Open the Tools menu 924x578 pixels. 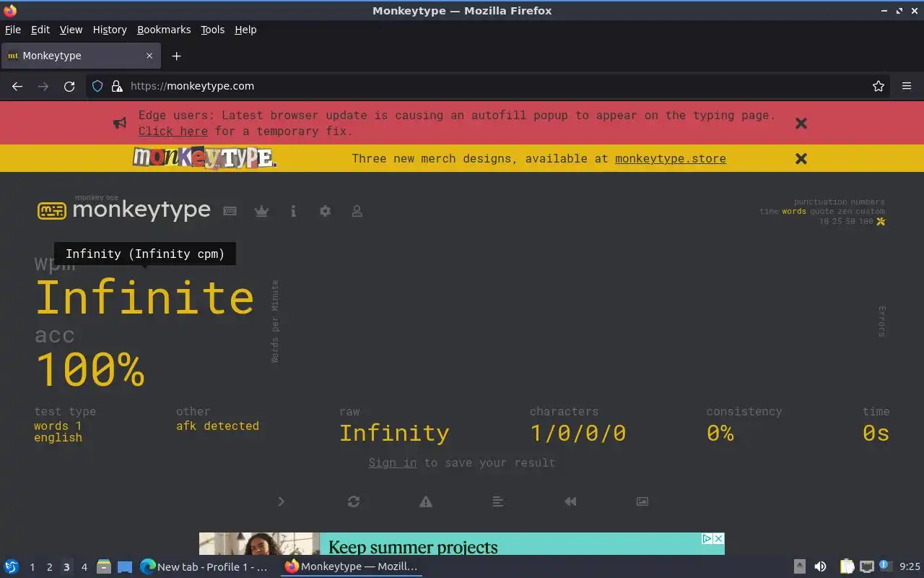[213, 30]
